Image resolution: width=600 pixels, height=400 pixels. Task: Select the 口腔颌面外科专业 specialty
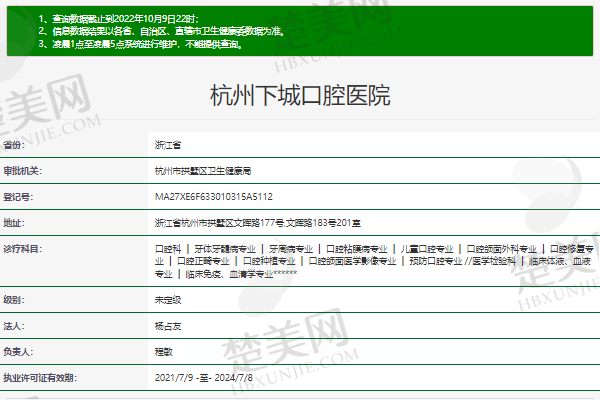[500, 248]
